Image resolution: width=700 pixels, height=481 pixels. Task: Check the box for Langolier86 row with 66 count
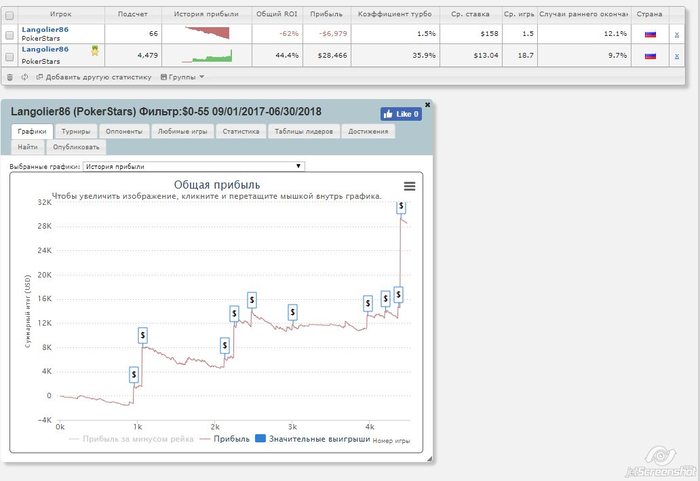(x=9, y=35)
